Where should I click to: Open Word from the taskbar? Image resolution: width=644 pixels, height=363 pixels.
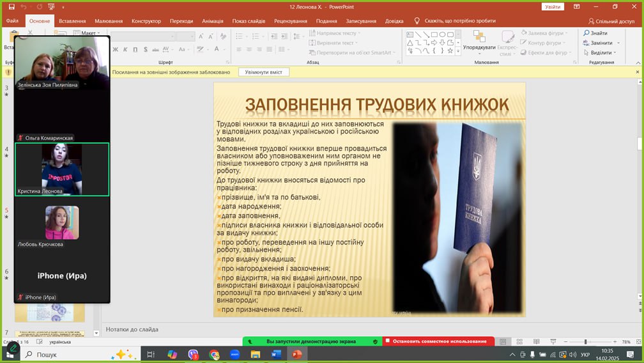click(276, 354)
